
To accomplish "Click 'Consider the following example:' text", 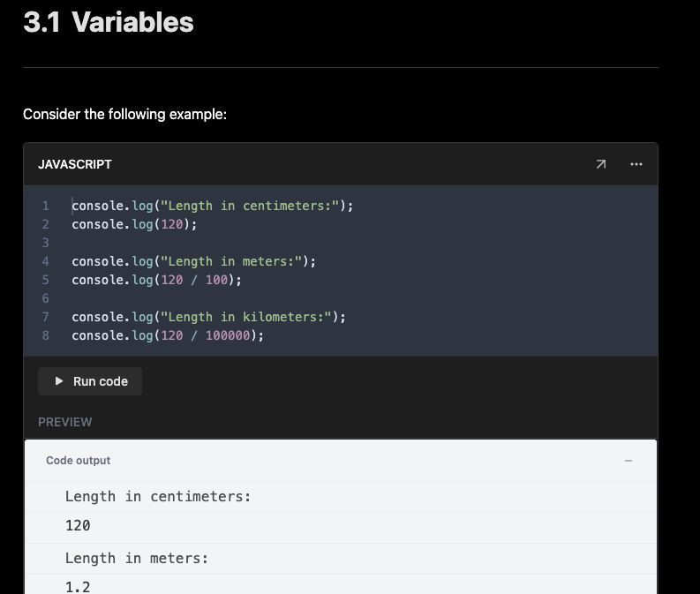I will [125, 114].
